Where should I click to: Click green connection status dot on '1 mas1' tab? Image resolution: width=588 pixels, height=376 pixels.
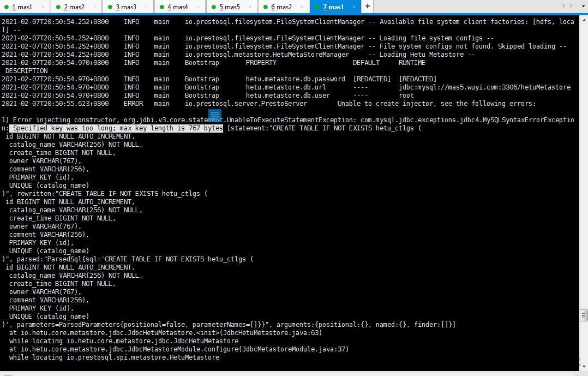click(x=7, y=7)
